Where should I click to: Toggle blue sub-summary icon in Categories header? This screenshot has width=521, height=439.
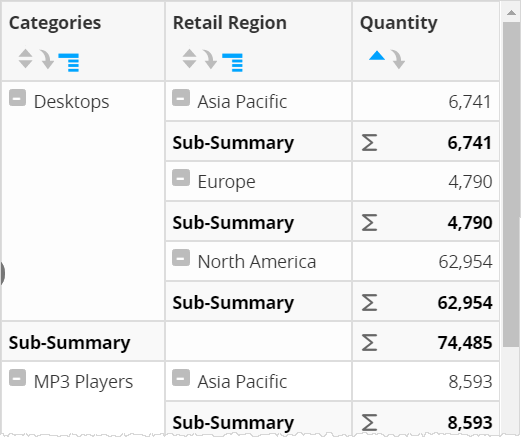coord(69,62)
